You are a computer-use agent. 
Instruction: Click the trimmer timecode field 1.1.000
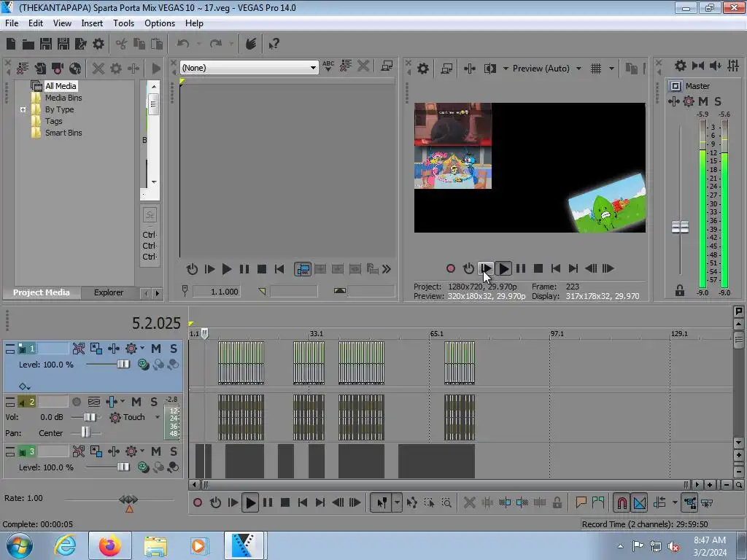click(216, 292)
